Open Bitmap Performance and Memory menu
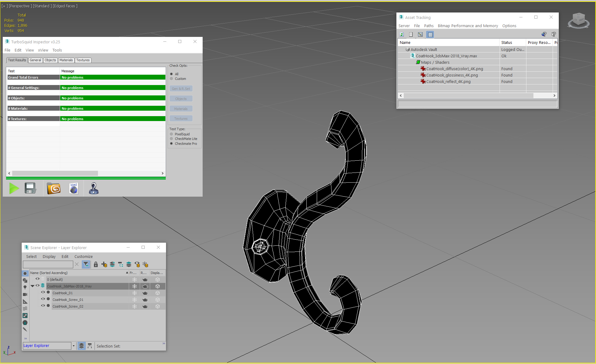 pyautogui.click(x=468, y=26)
